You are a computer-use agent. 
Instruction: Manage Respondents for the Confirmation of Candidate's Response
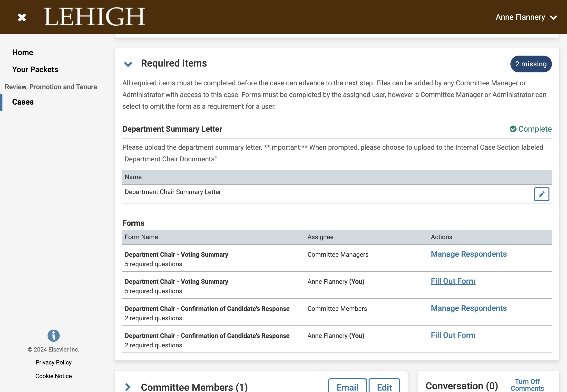click(x=469, y=308)
